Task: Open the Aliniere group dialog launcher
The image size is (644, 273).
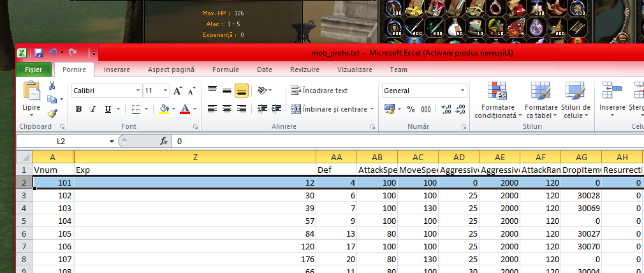Action: click(x=372, y=127)
